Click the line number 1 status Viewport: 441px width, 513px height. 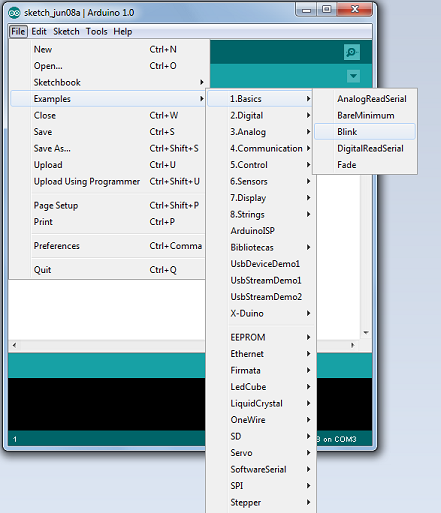coord(15,439)
